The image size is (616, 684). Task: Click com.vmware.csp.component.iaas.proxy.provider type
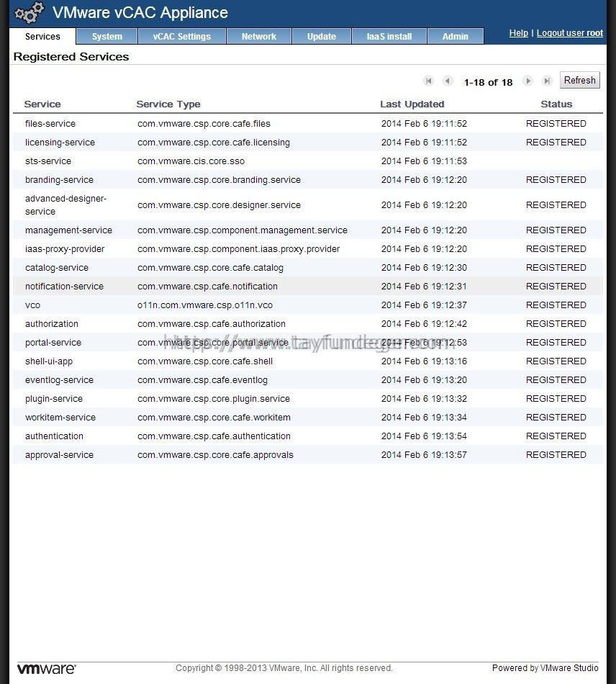tap(238, 249)
